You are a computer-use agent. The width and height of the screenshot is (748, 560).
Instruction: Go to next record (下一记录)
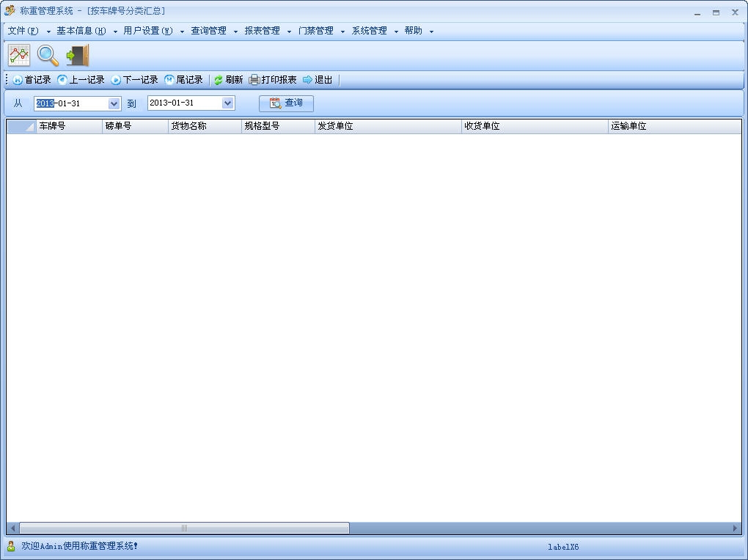tap(134, 80)
